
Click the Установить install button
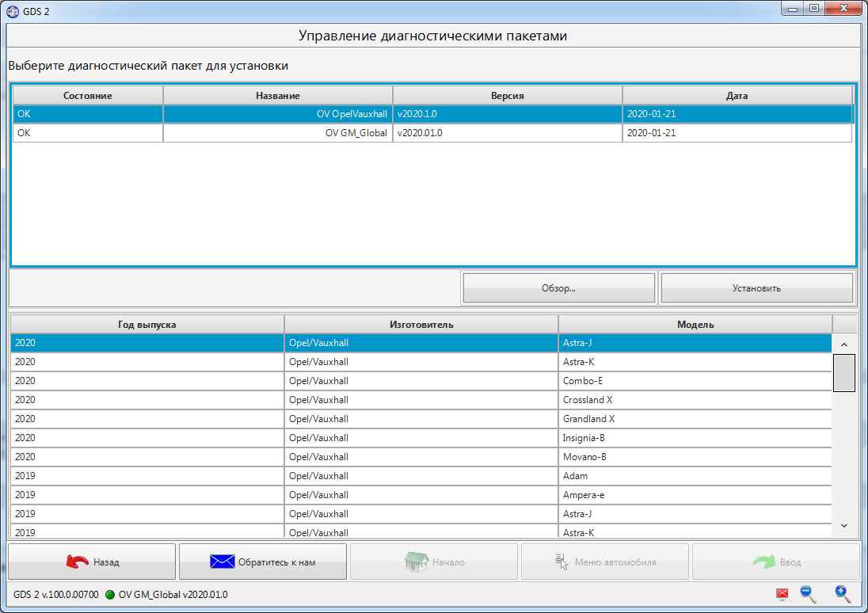[757, 288]
